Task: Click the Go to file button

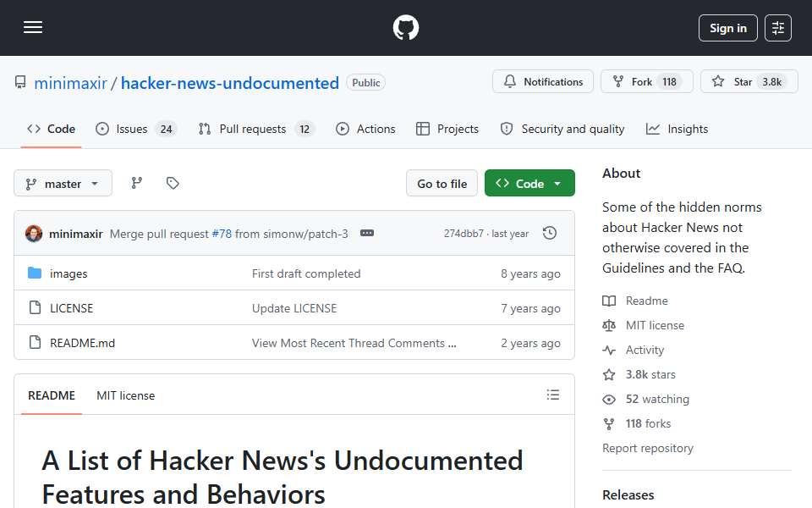Action: point(442,184)
